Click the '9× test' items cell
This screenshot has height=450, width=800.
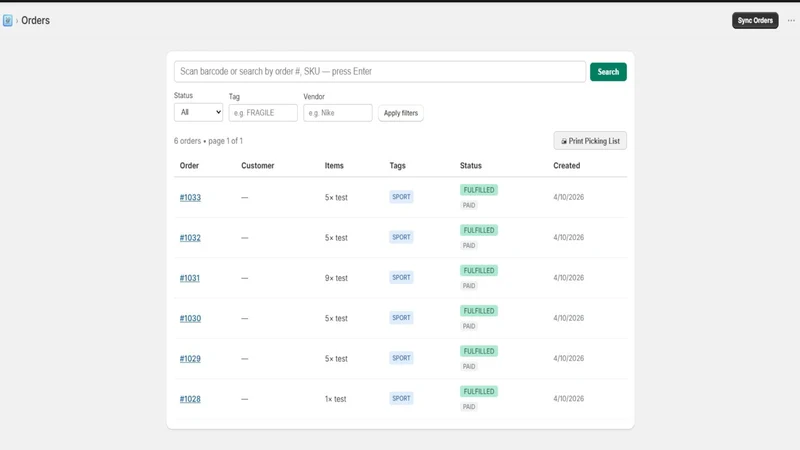(336, 278)
